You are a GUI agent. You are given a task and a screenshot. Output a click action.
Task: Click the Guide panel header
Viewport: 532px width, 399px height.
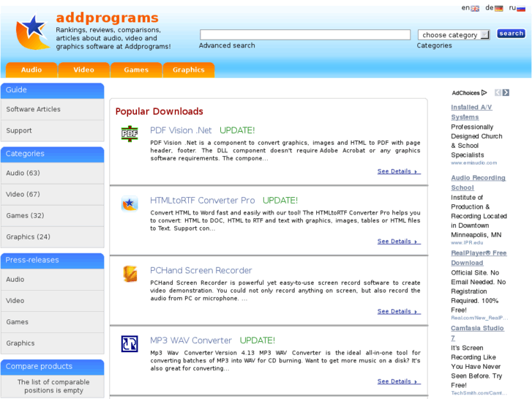pos(52,90)
